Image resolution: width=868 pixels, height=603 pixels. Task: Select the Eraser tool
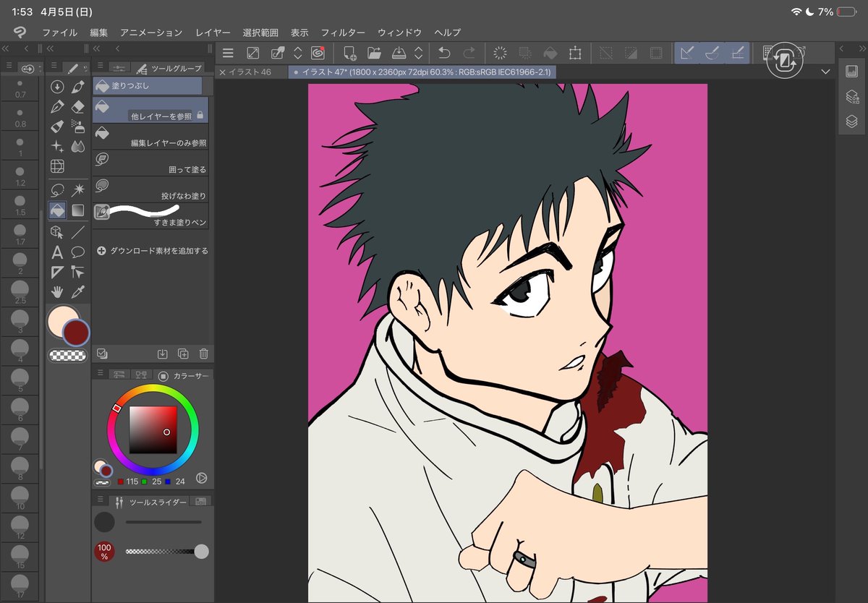[78, 107]
